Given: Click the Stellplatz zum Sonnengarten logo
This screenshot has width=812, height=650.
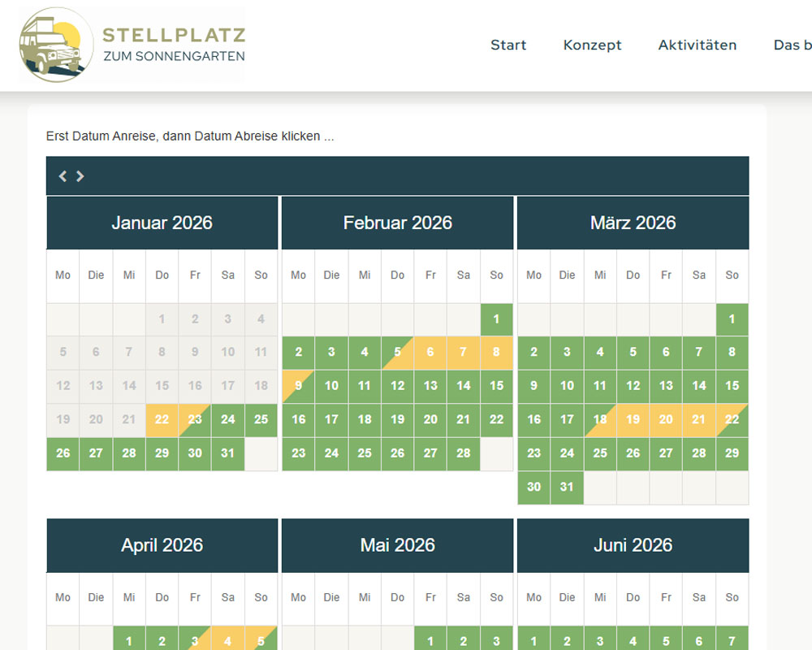Looking at the screenshot, I should [132, 45].
